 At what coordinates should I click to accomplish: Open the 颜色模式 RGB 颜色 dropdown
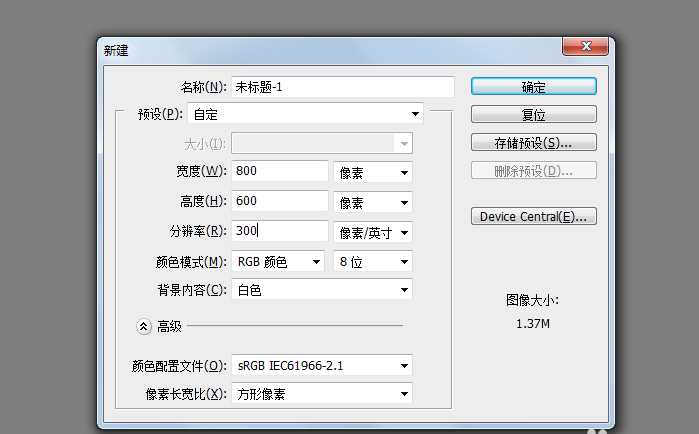click(x=277, y=262)
